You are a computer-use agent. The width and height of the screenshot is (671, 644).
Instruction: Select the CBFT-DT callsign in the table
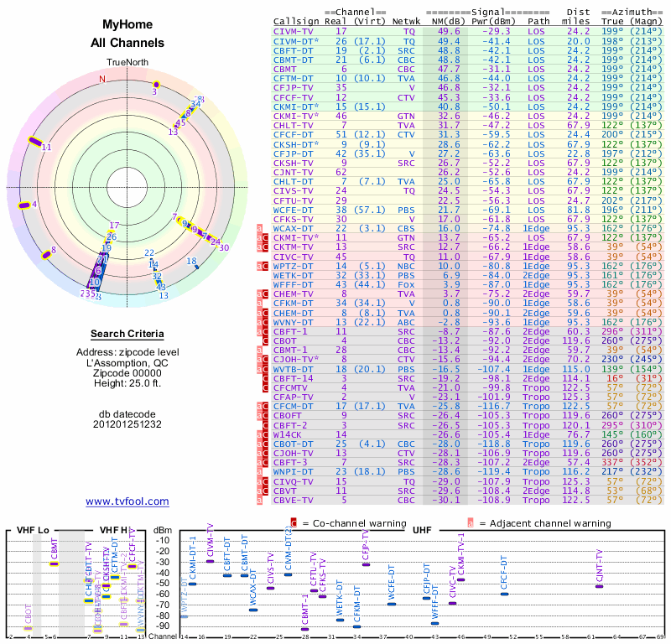pyautogui.click(x=294, y=50)
